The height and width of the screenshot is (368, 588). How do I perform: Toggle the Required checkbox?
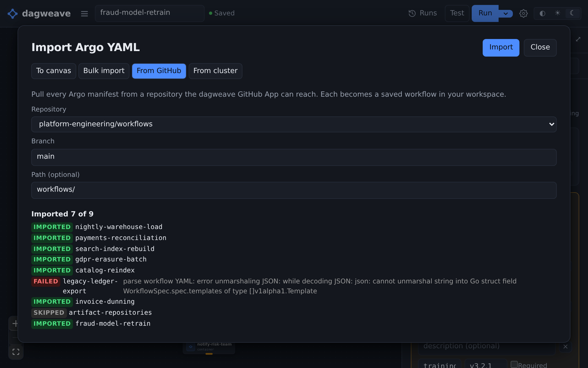[x=514, y=364]
